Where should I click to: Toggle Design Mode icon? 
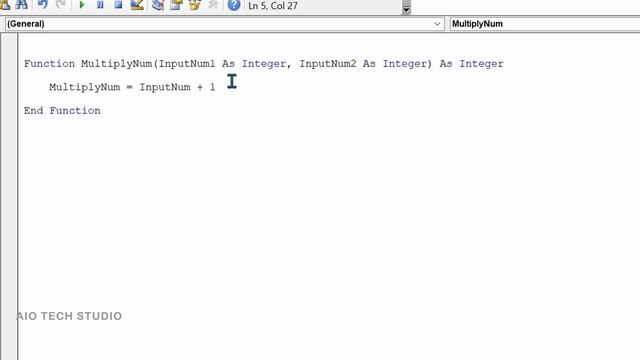point(137,5)
